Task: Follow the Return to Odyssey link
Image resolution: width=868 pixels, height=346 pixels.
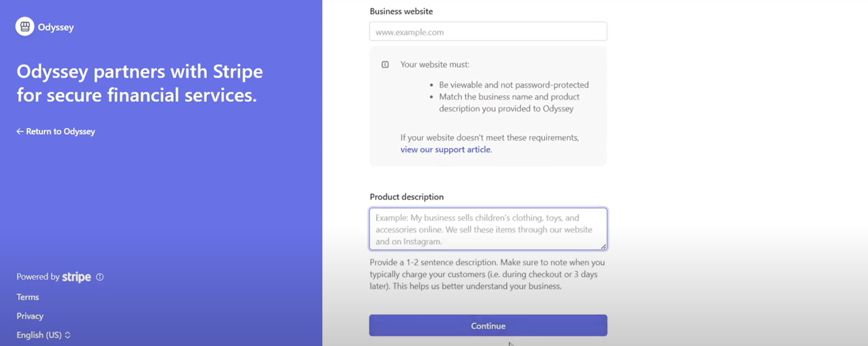Action: [56, 131]
